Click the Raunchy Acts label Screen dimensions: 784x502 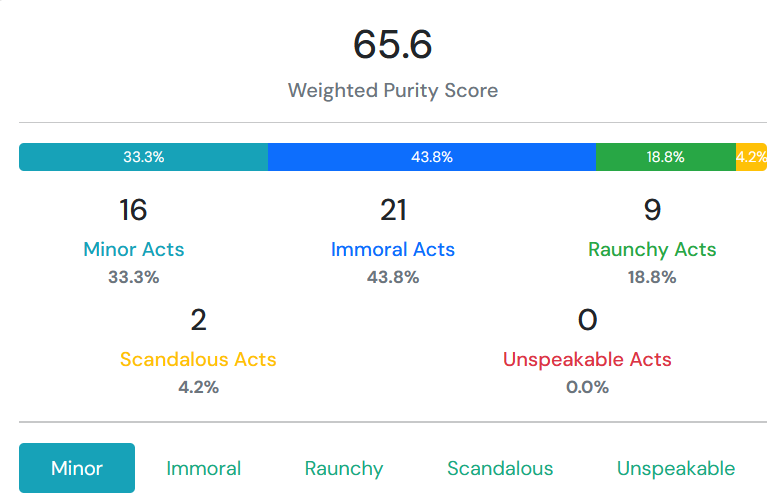point(652,250)
